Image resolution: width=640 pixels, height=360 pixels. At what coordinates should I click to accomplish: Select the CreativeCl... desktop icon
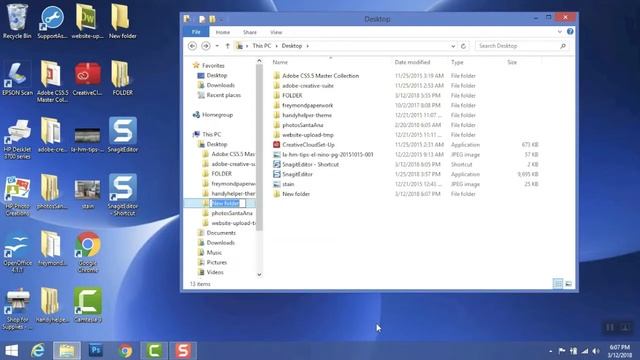coord(87,78)
